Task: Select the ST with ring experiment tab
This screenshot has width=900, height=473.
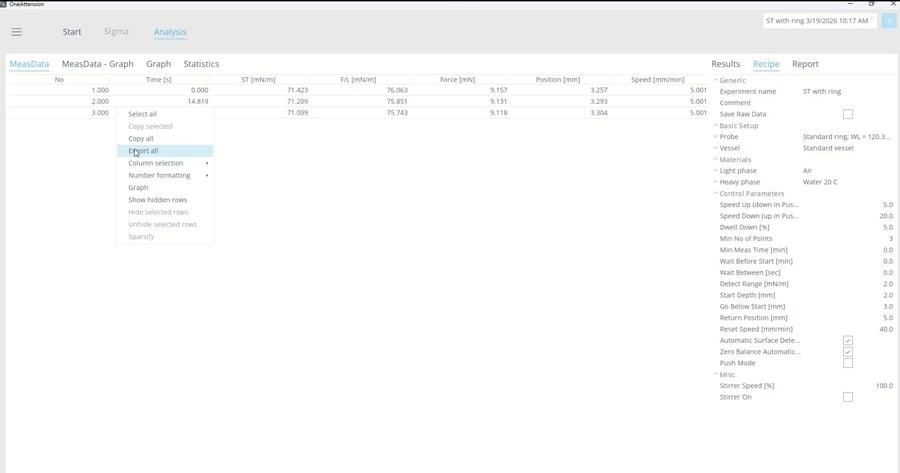Action: [x=817, y=21]
